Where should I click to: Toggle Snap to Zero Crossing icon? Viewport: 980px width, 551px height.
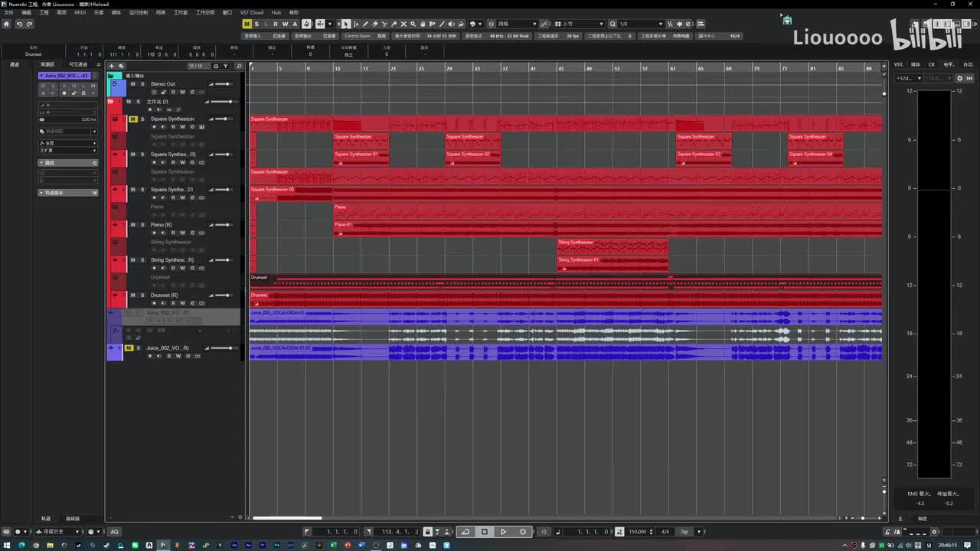pos(544,24)
